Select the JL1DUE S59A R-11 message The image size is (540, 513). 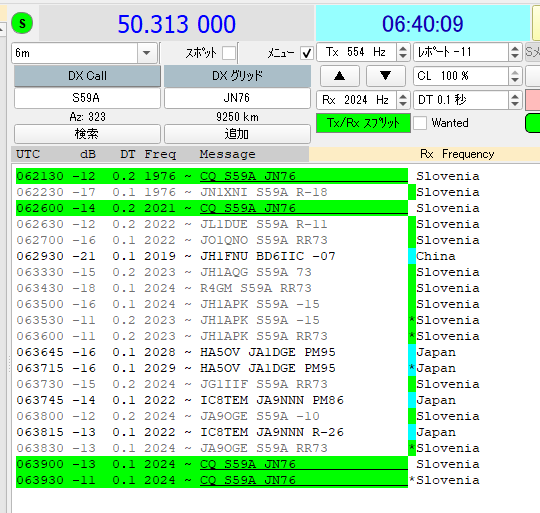(264, 224)
